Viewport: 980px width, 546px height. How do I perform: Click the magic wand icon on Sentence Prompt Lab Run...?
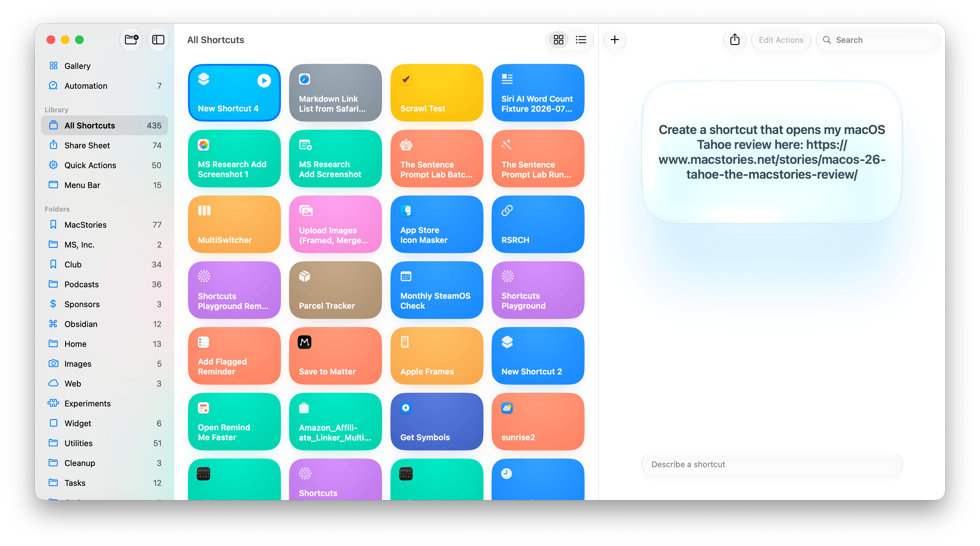coord(506,145)
